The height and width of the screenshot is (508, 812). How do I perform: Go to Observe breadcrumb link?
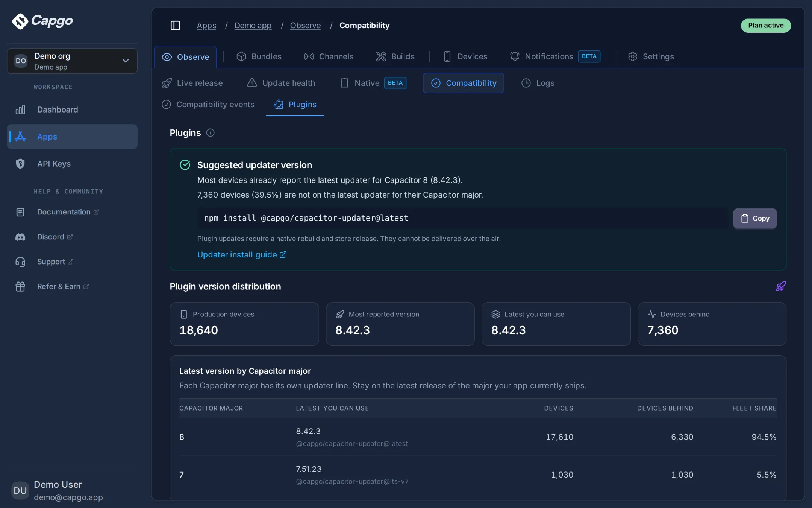pos(305,26)
